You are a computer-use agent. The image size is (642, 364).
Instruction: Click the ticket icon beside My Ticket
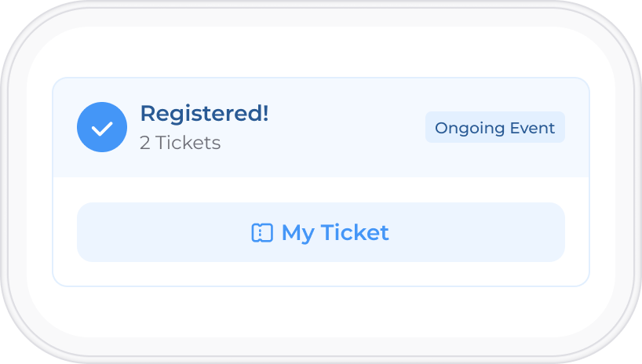(x=262, y=232)
